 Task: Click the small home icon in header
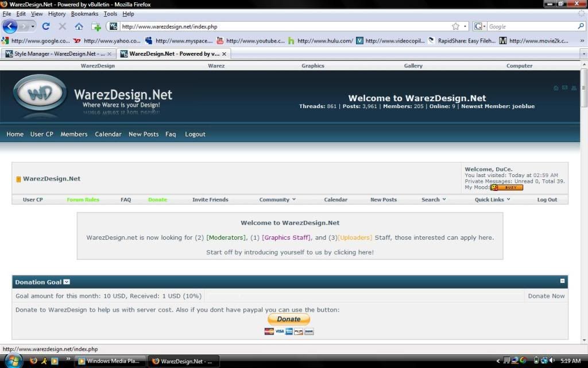[556, 88]
